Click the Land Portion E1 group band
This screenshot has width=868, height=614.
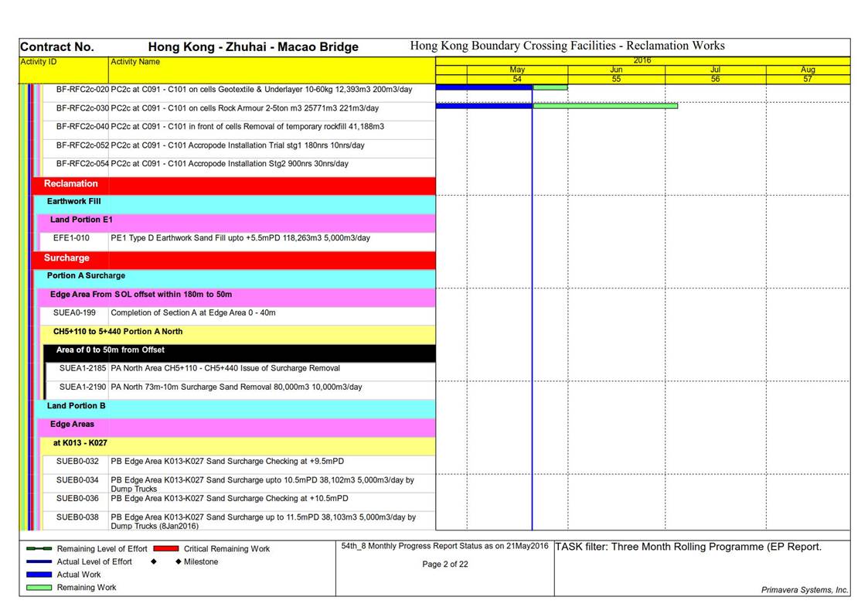point(237,223)
